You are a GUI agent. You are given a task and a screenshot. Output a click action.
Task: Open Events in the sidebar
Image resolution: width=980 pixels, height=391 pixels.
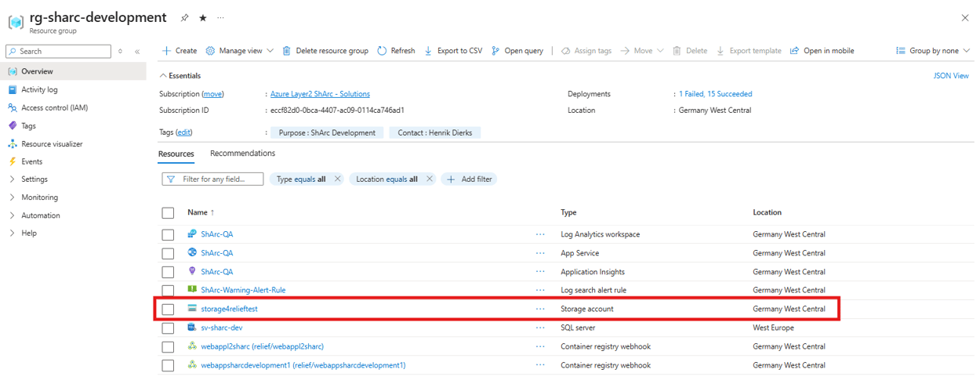pos(31,161)
